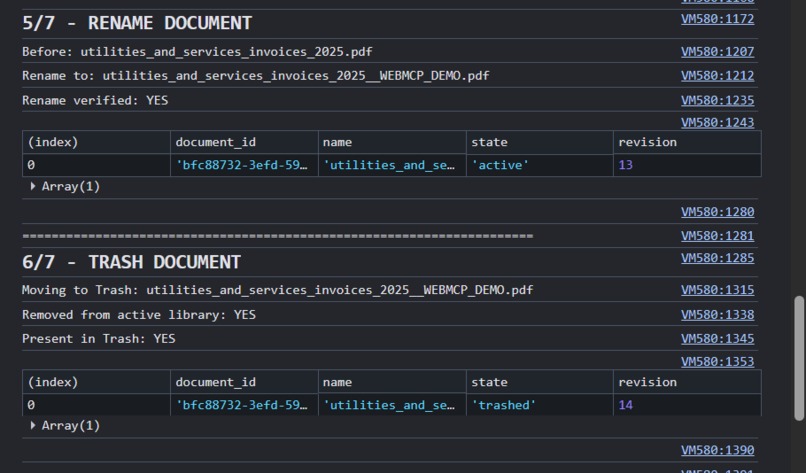
Task: Select the '5/7 - RENAME DOCUMENT' heading
Action: [x=137, y=23]
